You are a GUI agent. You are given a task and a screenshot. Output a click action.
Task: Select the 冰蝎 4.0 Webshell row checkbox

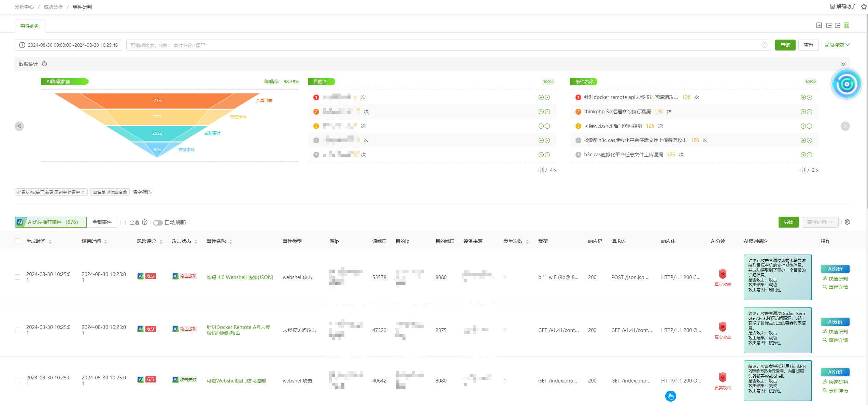pos(17,277)
